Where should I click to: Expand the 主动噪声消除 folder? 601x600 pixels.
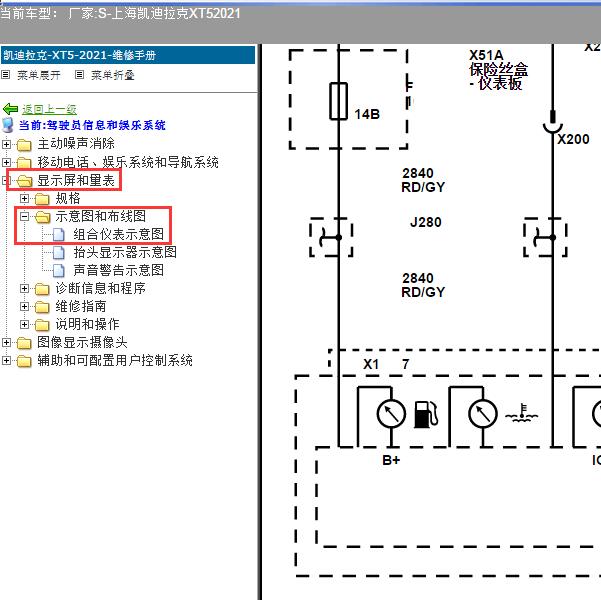[x=6, y=144]
